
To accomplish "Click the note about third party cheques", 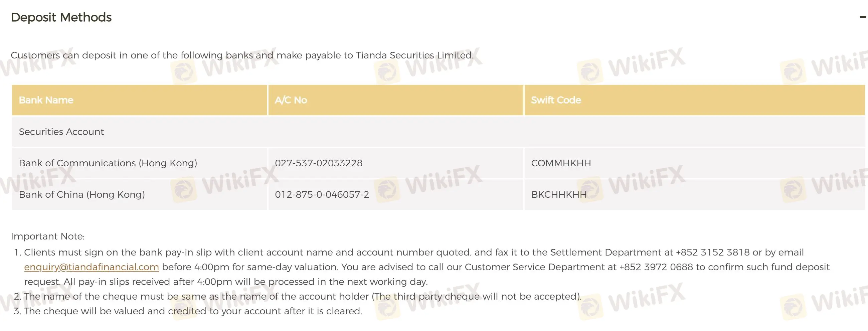I will point(303,296).
